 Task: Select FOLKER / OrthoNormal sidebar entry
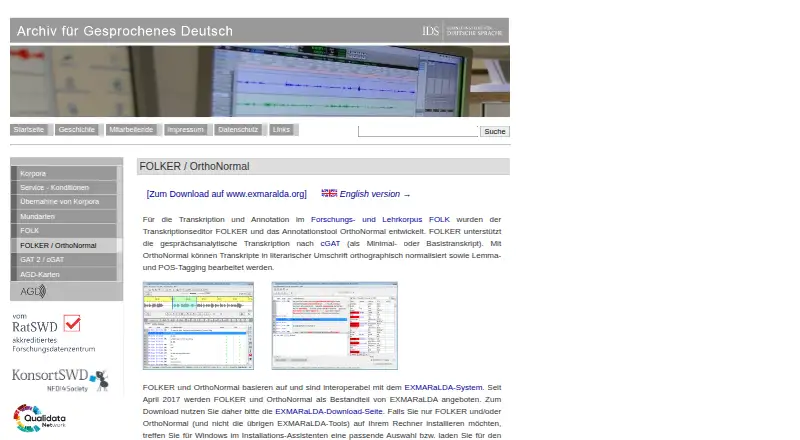(x=66, y=245)
